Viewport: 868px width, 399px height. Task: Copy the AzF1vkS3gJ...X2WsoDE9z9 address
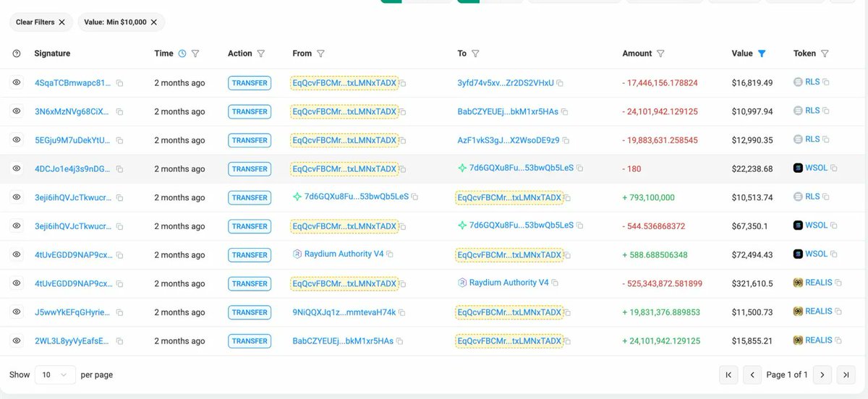pos(566,141)
